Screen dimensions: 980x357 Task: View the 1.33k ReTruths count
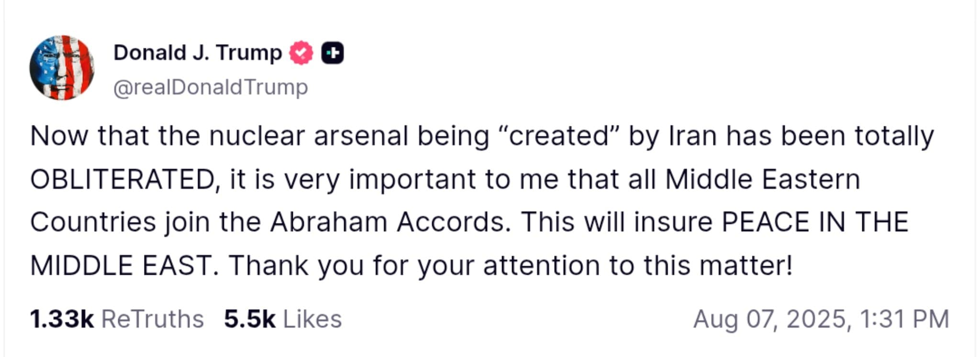[62, 319]
